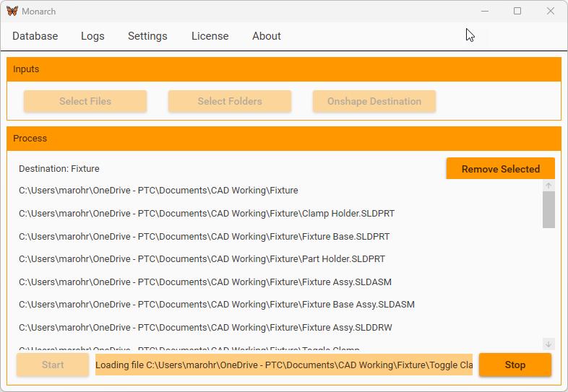Click the file list scroll down arrow
This screenshot has height=392, width=568.
[548, 344]
